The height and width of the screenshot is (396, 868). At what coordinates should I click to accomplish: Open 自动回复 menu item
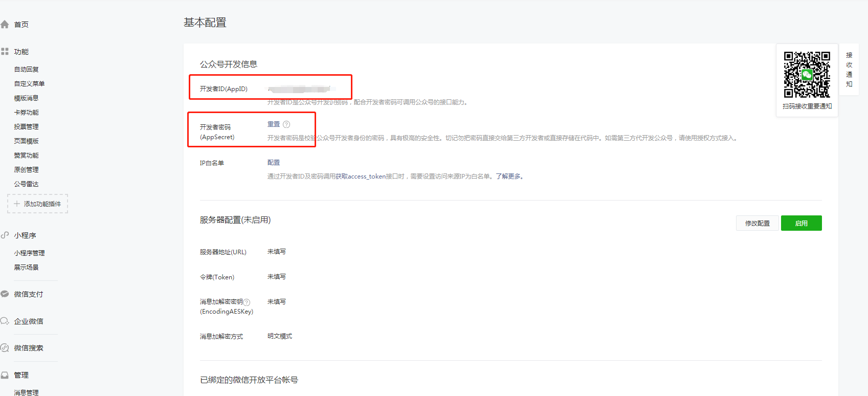tap(27, 69)
